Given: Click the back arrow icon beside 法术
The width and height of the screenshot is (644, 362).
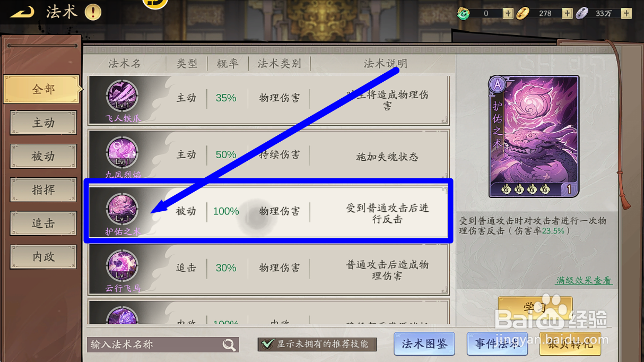Looking at the screenshot, I should click(x=22, y=12).
